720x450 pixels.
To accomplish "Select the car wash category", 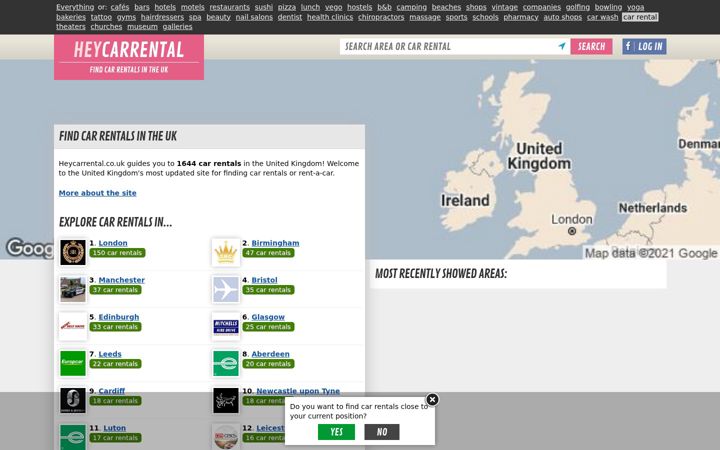I will pyautogui.click(x=602, y=17).
